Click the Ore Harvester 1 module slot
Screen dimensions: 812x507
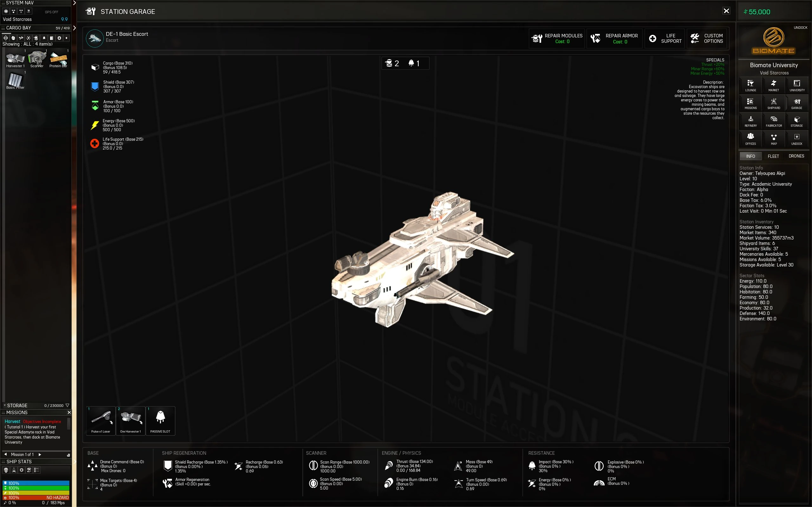pyautogui.click(x=131, y=420)
